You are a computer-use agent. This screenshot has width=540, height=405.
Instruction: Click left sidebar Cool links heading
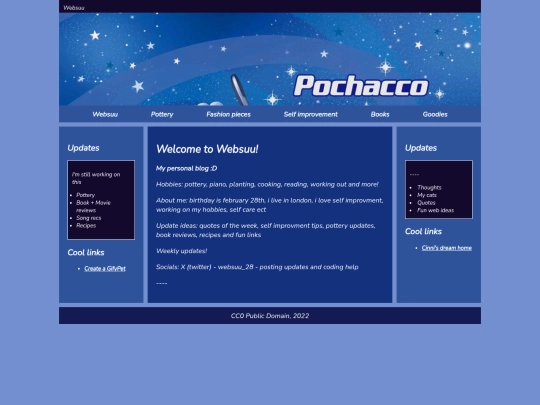pyautogui.click(x=86, y=252)
